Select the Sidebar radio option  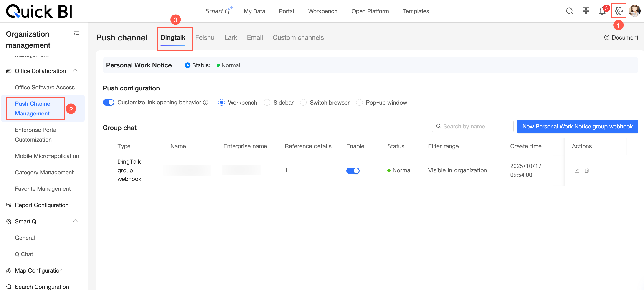[x=267, y=103]
